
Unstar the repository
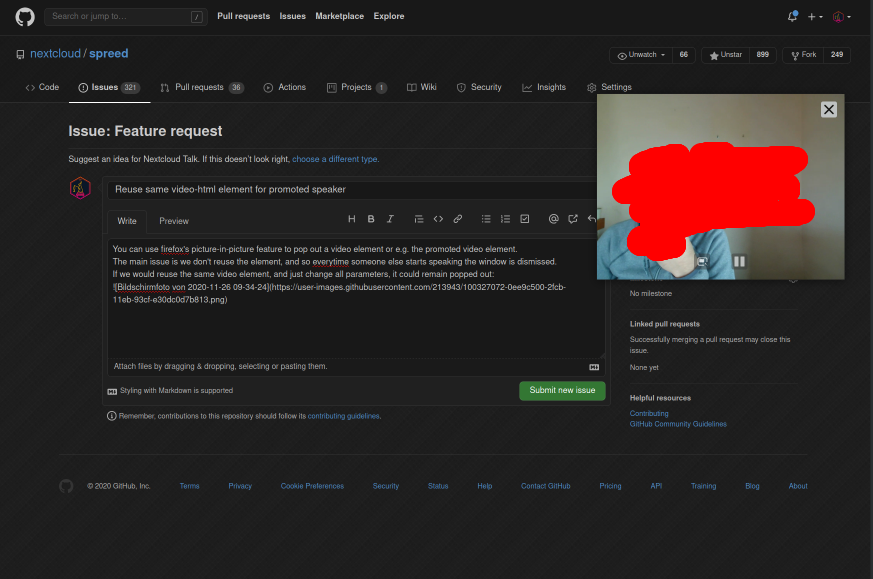(x=725, y=55)
